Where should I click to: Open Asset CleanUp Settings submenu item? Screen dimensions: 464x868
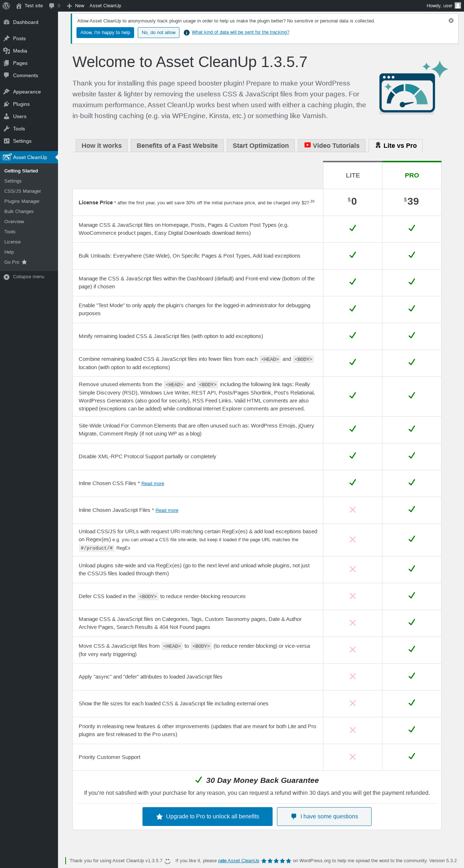tap(13, 181)
